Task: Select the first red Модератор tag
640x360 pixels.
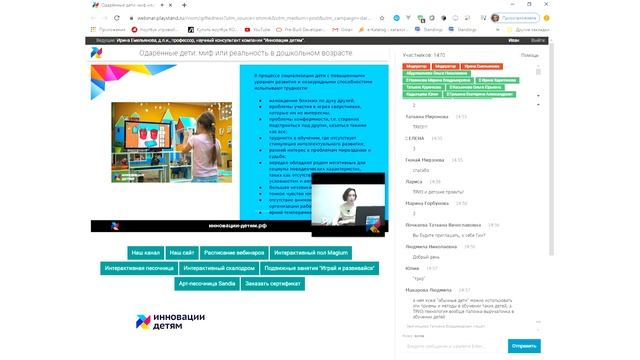Action: pos(416,66)
